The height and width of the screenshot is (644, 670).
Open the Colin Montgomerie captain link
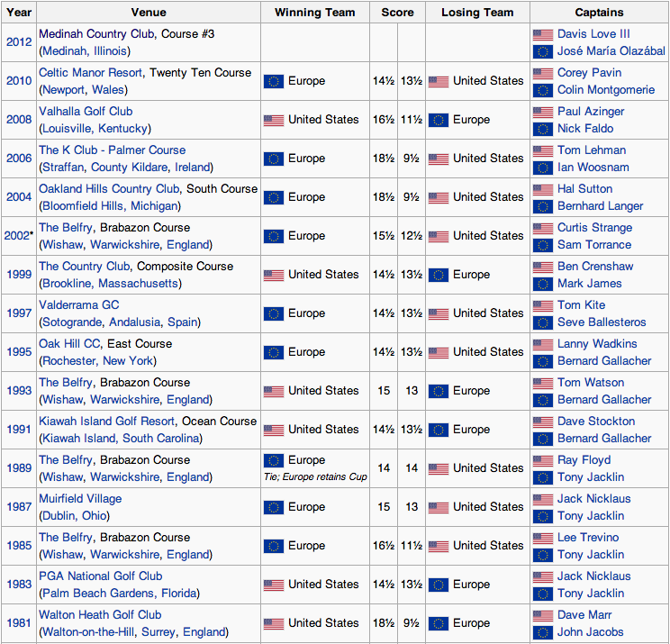[x=606, y=90]
